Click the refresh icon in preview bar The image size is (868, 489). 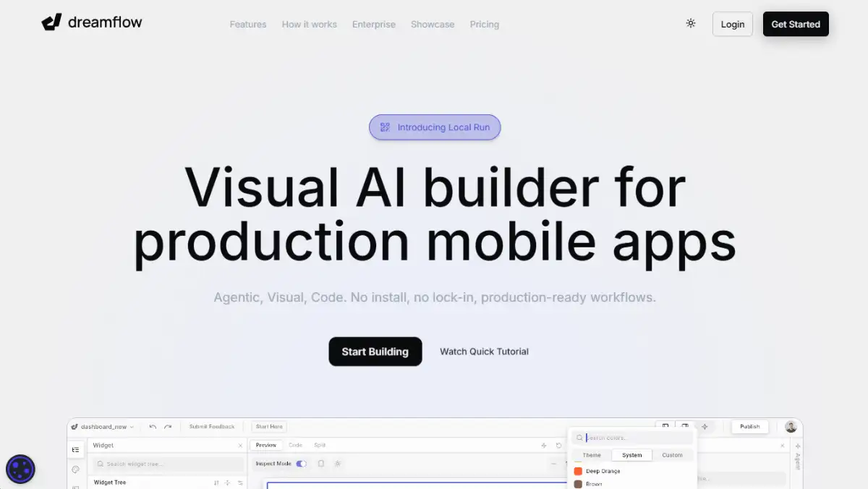tap(559, 446)
